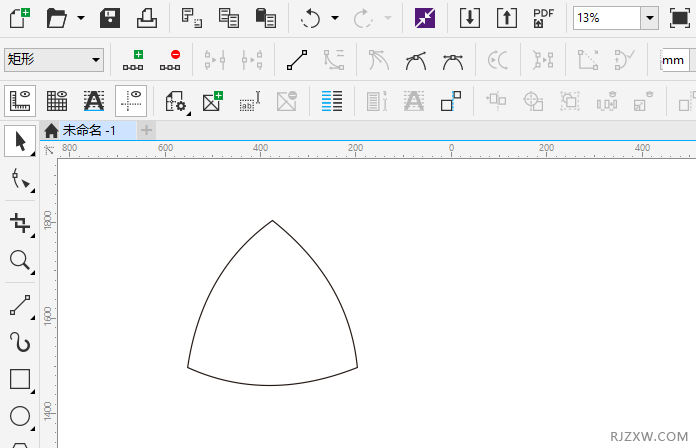Viewport: 696px width, 448px height.
Task: Save the document with floppy icon
Action: (110, 18)
